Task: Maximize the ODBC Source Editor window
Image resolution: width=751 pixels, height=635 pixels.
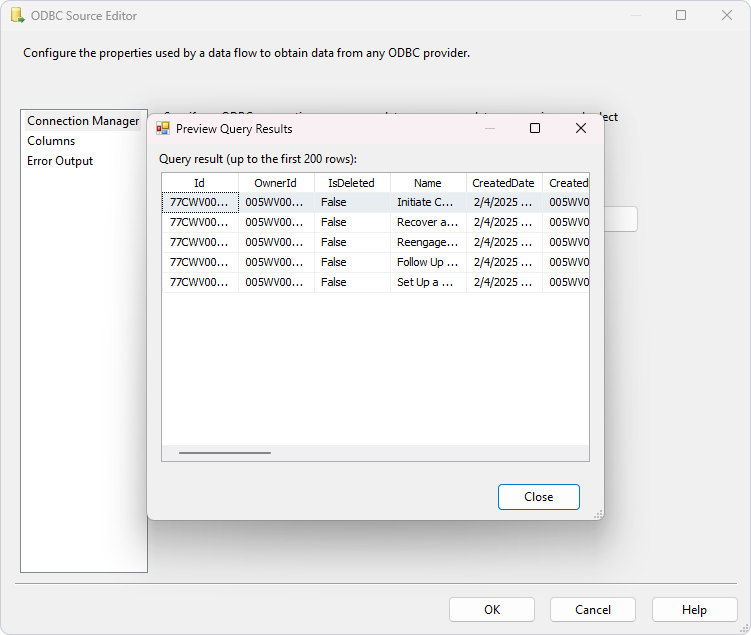Action: point(681,16)
